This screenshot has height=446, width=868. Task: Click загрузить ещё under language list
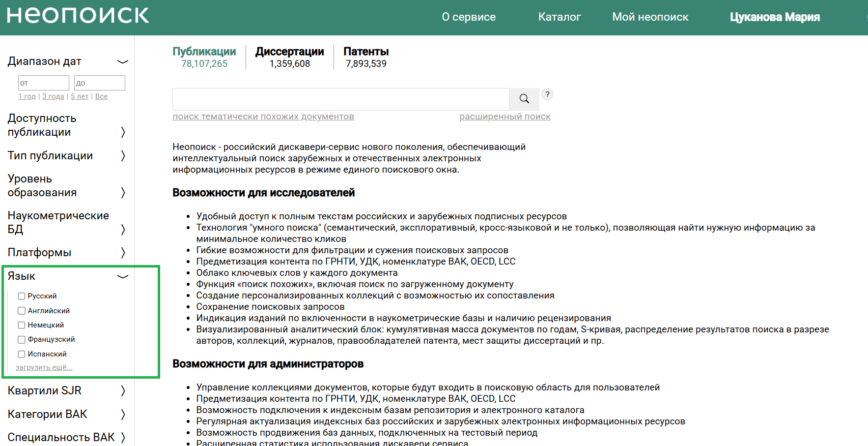(44, 367)
